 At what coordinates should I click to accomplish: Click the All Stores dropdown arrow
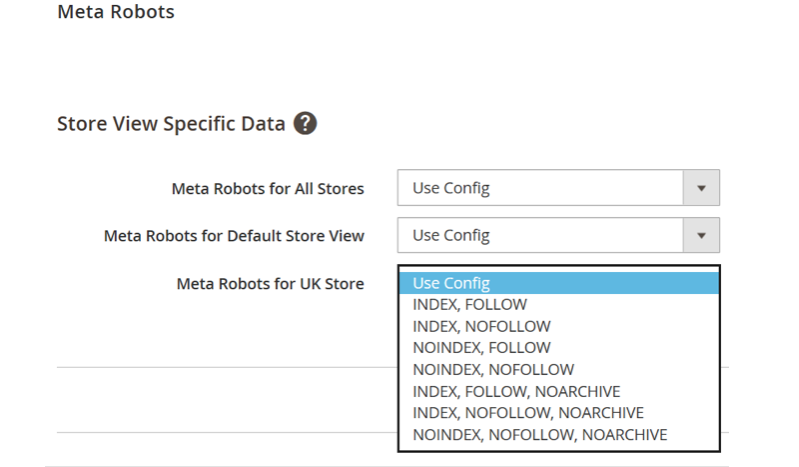click(701, 188)
